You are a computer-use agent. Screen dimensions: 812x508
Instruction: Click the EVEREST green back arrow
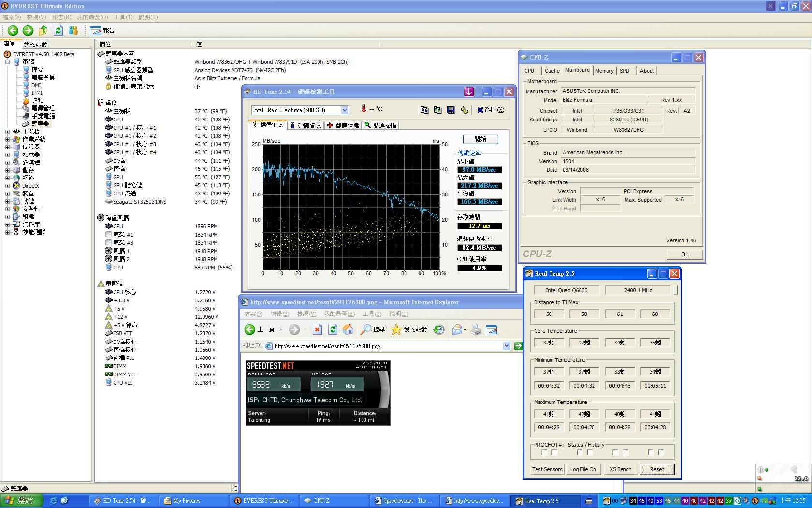(13, 30)
